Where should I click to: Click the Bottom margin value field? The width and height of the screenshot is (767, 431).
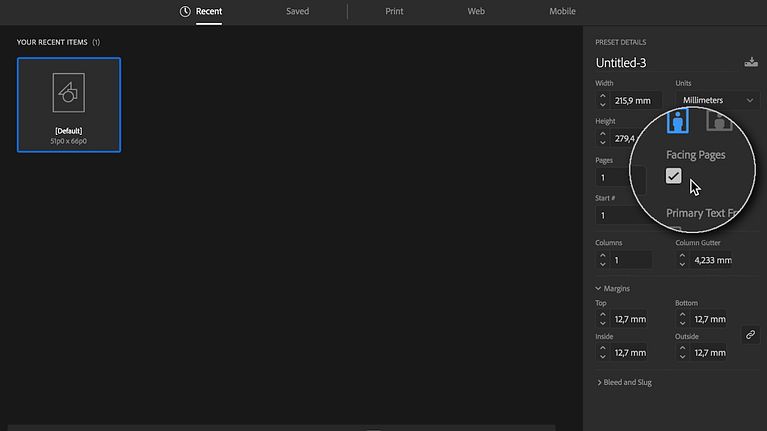click(708, 319)
